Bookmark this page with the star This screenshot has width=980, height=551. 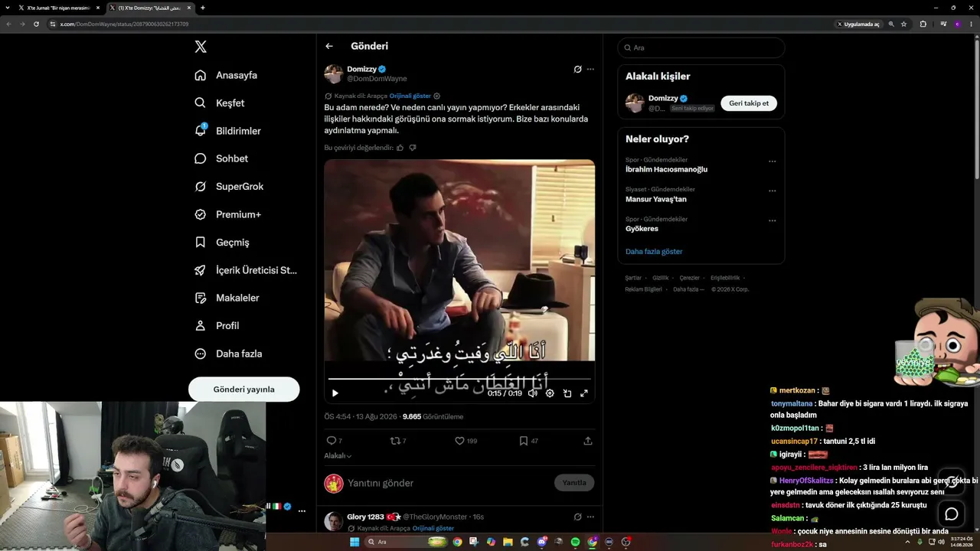904,24
